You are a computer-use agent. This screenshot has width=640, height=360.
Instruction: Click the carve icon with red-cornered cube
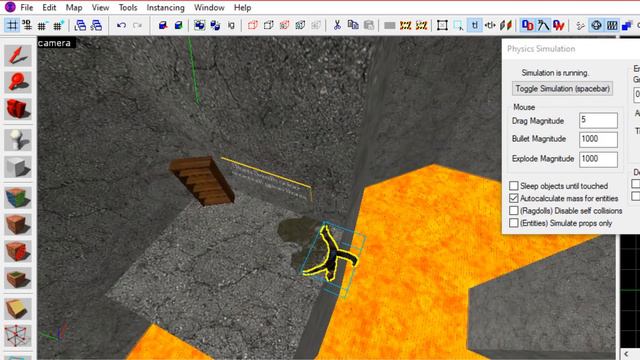[163, 25]
